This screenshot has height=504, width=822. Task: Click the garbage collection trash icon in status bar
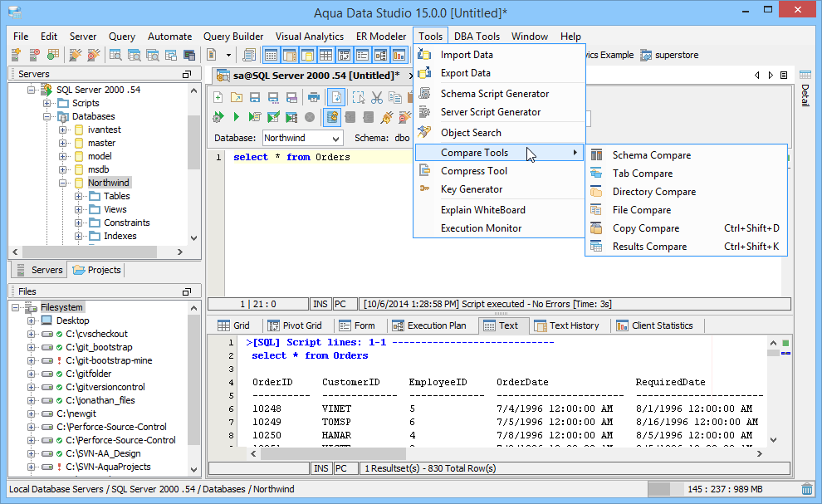point(806,489)
